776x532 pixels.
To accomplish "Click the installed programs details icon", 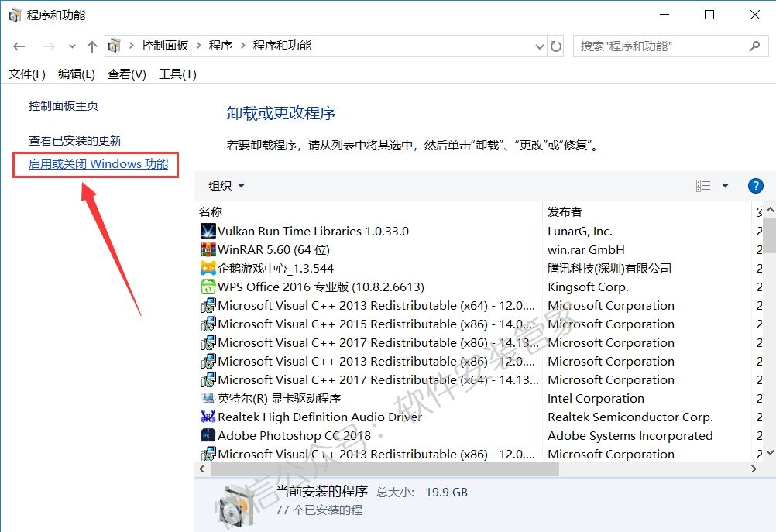I will tap(236, 505).
